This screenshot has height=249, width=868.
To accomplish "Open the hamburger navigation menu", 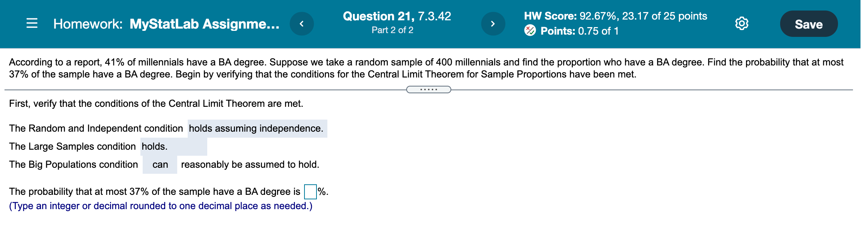I will 31,24.
